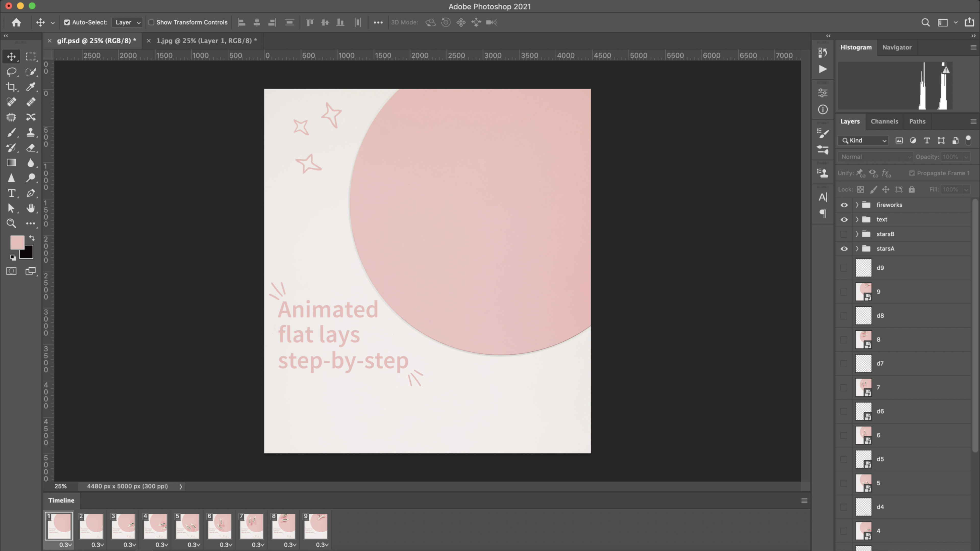
Task: Open the Auto-Select Layer dropdown
Action: click(127, 22)
